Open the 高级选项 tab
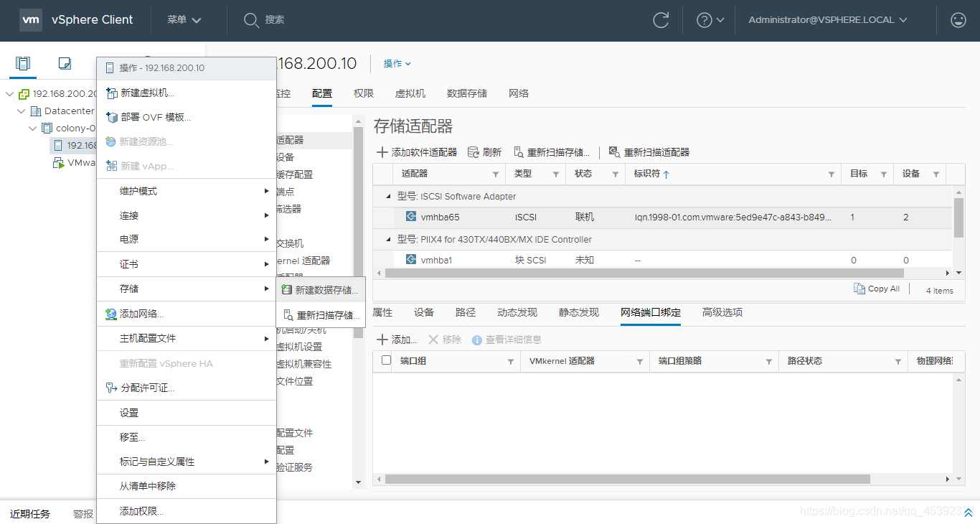The image size is (980, 524). tap(722, 313)
